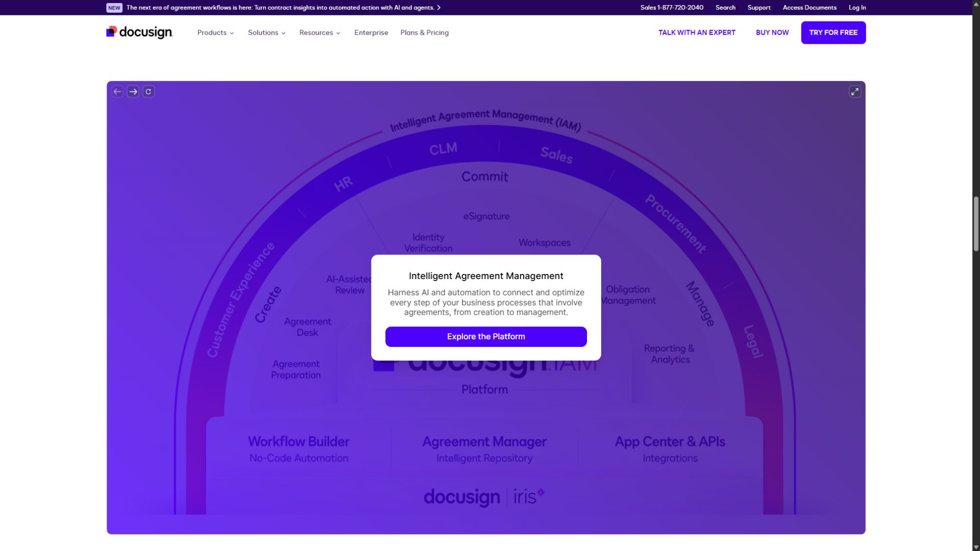980x551 pixels.
Task: Click Agreement Manager Intelligent Repository
Action: point(484,449)
